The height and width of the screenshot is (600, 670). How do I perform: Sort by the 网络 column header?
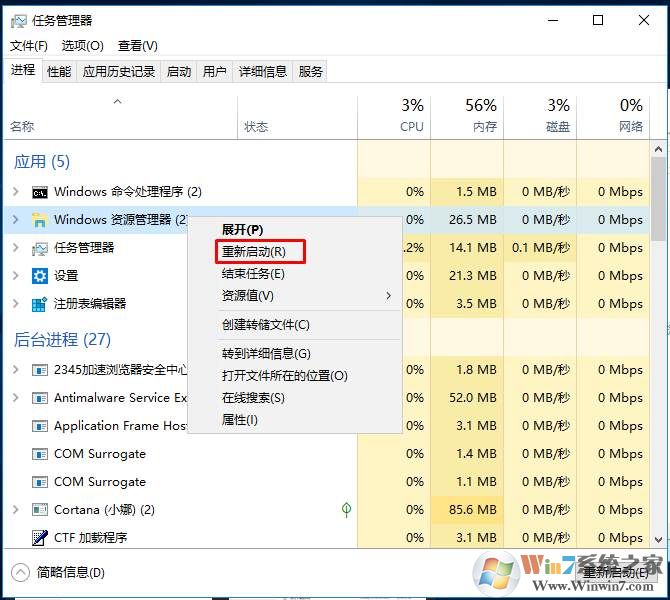click(x=613, y=116)
